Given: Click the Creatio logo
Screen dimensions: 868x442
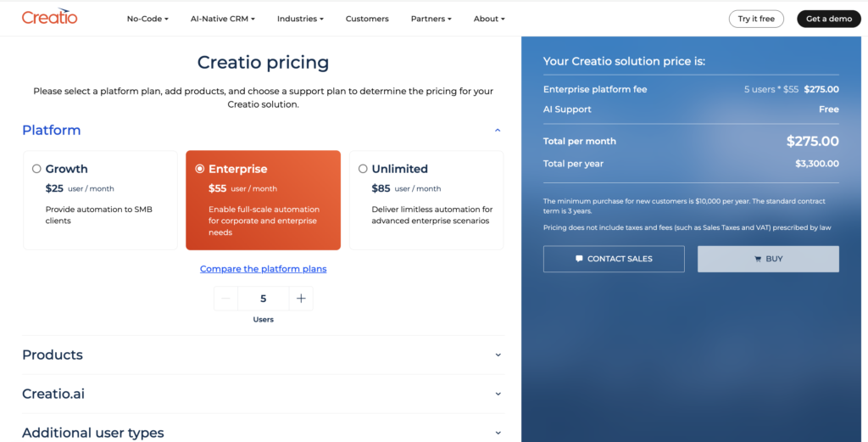Looking at the screenshot, I should tap(49, 18).
